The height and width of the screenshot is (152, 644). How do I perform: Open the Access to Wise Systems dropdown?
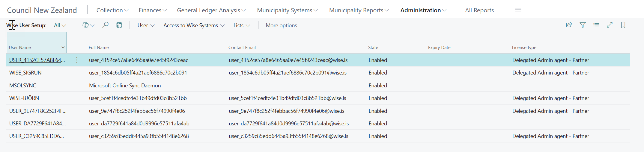coord(194,25)
